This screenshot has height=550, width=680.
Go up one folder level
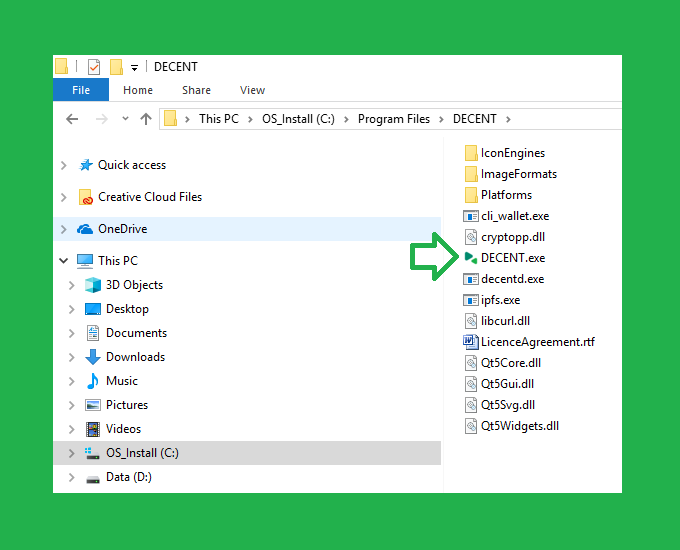coord(146,119)
